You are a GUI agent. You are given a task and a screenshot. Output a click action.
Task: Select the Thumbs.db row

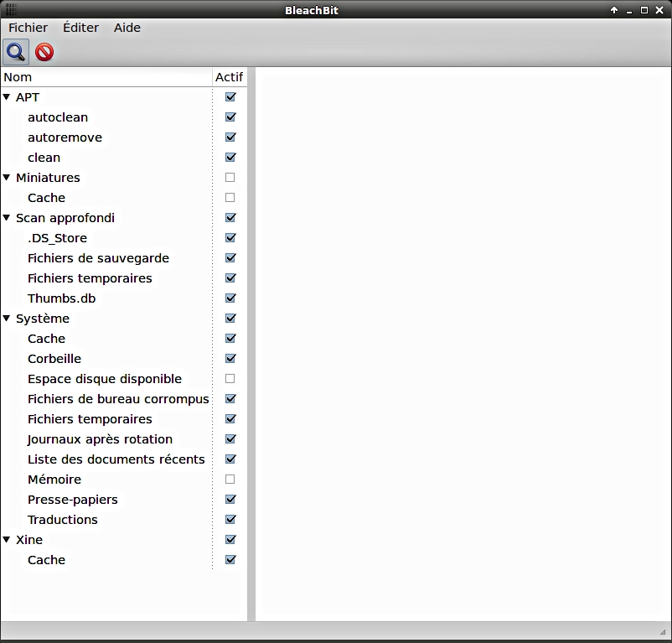point(123,298)
